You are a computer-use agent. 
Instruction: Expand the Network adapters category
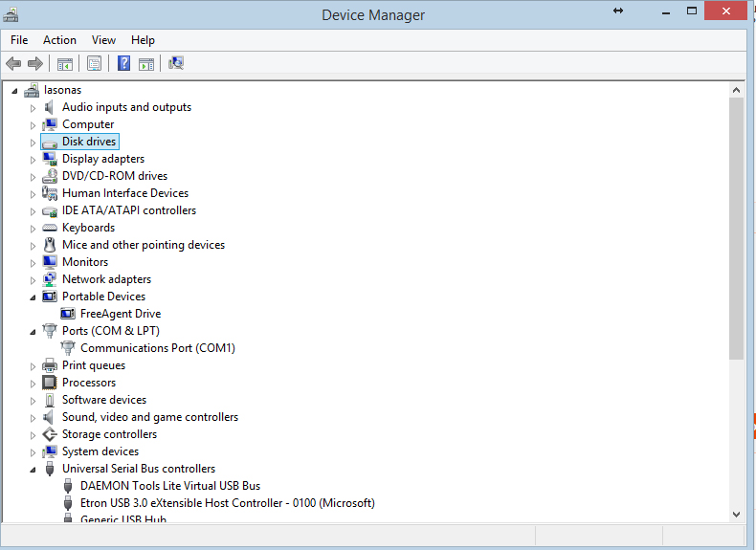click(33, 280)
